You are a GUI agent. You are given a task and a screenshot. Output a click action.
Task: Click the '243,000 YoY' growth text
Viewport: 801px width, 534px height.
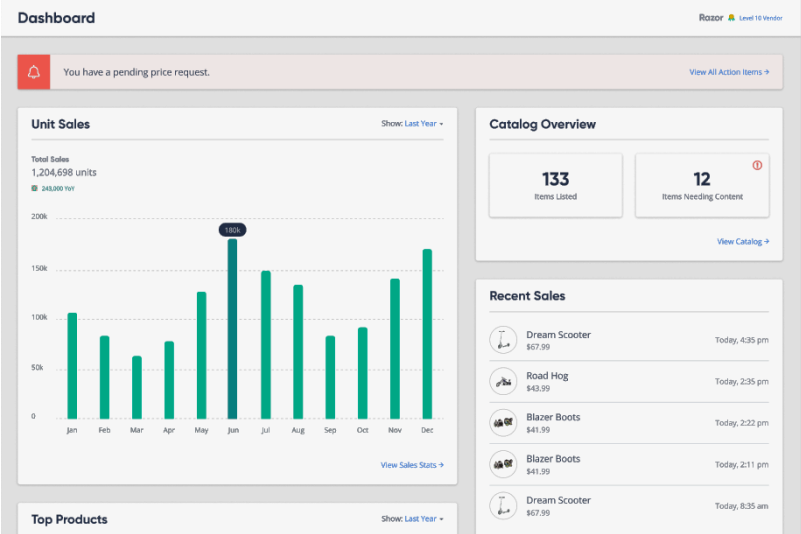58,189
